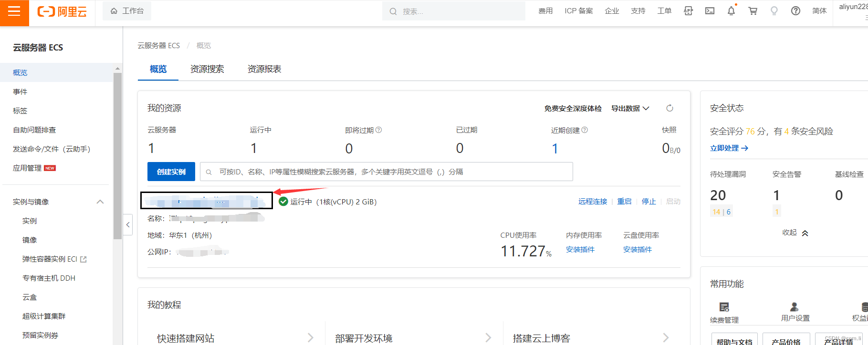Open 自助问题排查 in the sidebar
Image resolution: width=868 pixels, height=345 pixels.
pyautogui.click(x=34, y=130)
